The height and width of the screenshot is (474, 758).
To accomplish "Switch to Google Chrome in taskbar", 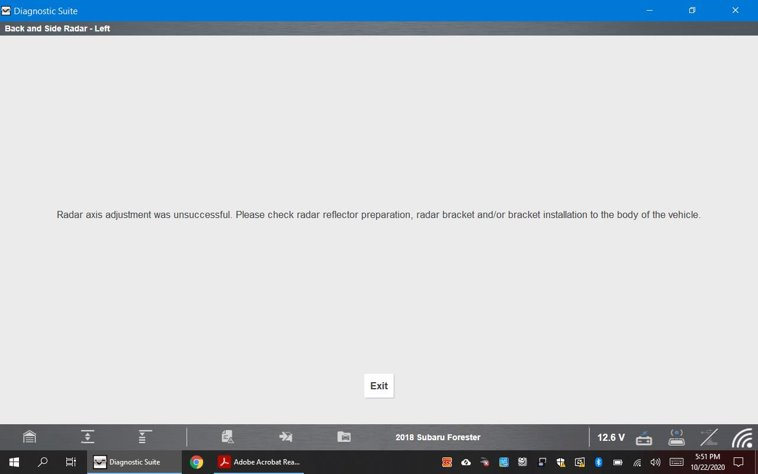I will point(197,462).
